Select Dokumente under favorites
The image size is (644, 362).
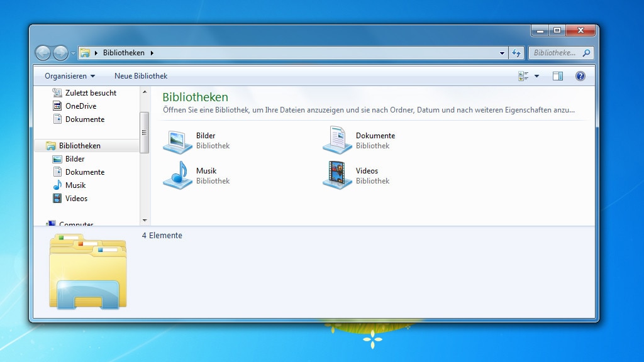[x=86, y=119]
